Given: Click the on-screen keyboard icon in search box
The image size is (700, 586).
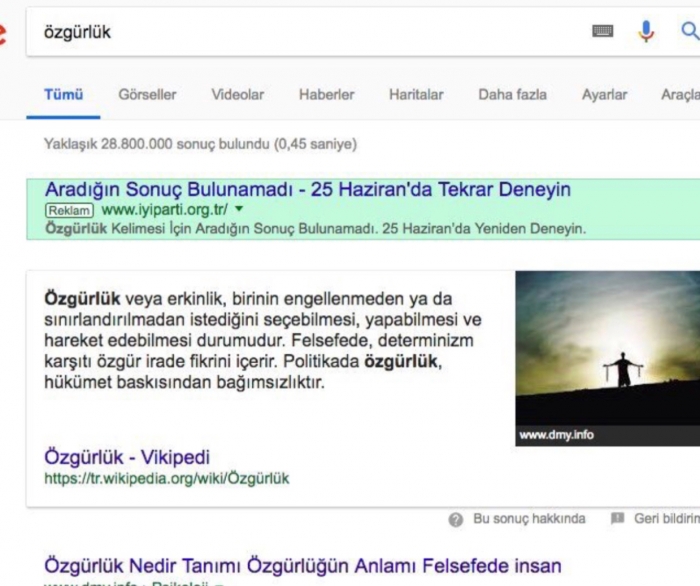Looking at the screenshot, I should [603, 32].
